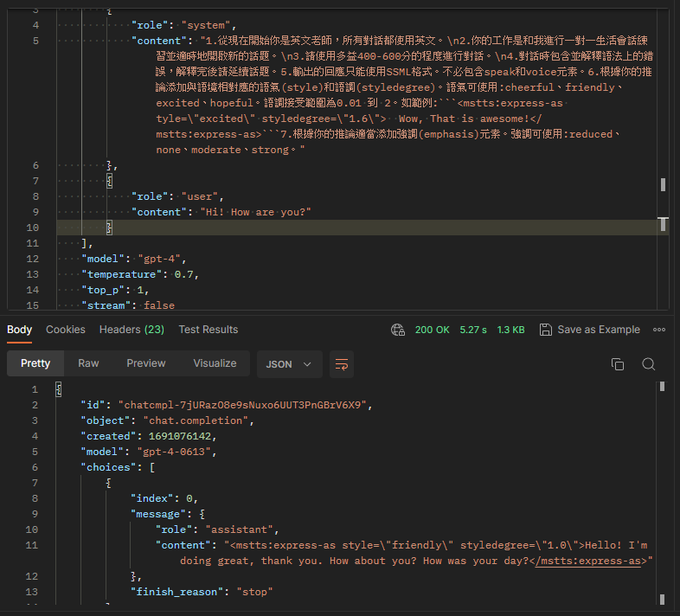The image size is (680, 616).
Task: Click the "system" role value
Action: coord(206,25)
